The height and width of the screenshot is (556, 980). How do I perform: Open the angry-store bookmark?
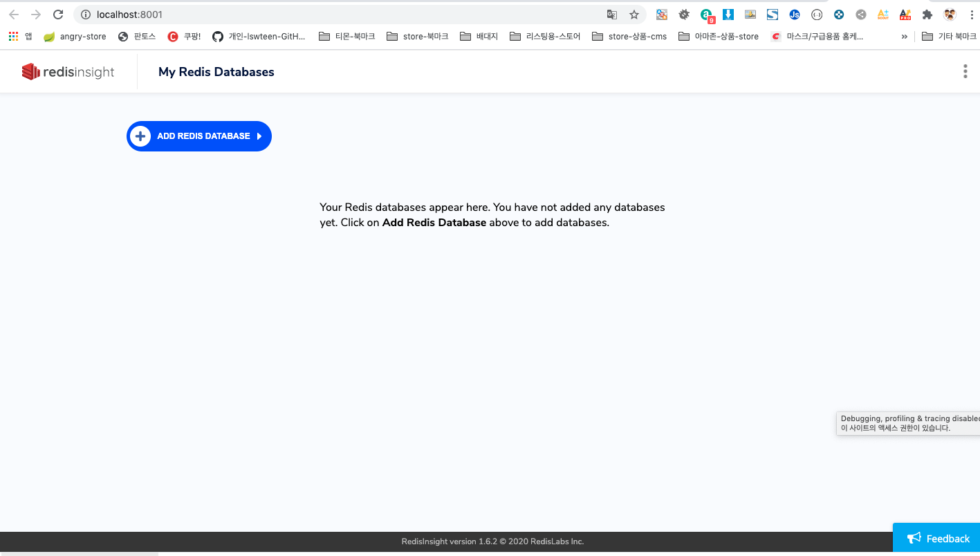[75, 37]
